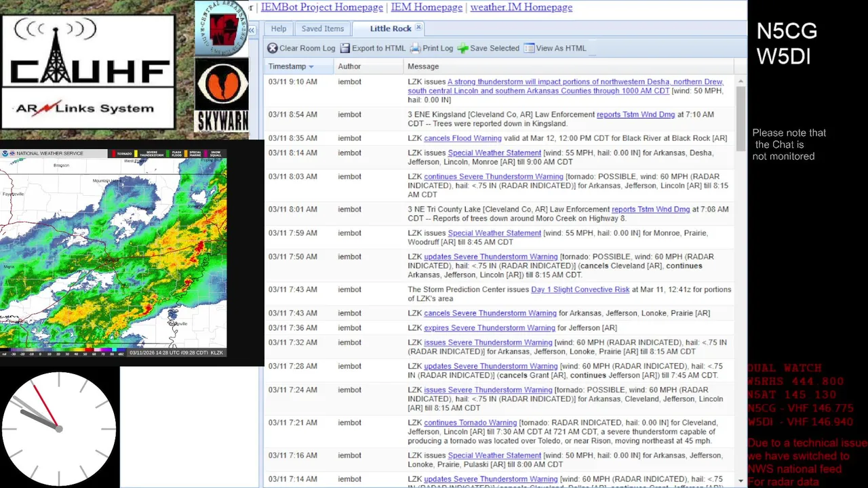Click the NOAA logo on radar header

click(x=5, y=154)
